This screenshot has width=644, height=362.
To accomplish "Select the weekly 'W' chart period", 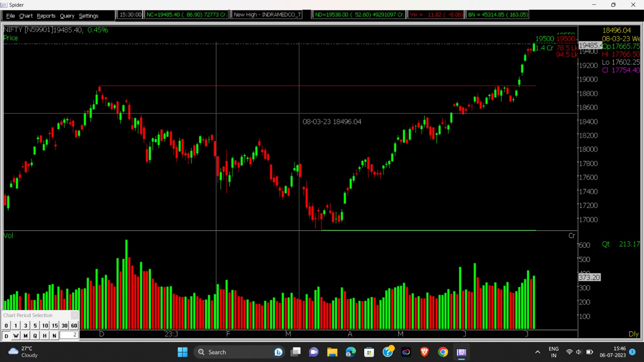I will click(16, 335).
